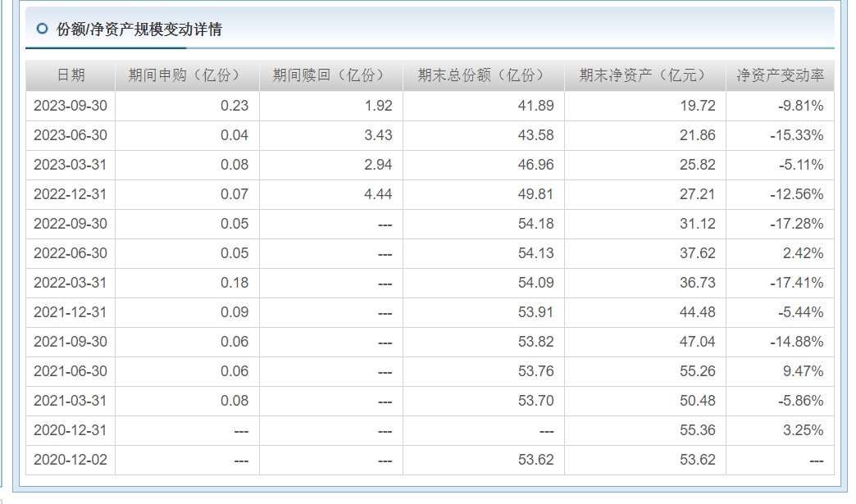Click total shares value 49.81

coord(536,194)
